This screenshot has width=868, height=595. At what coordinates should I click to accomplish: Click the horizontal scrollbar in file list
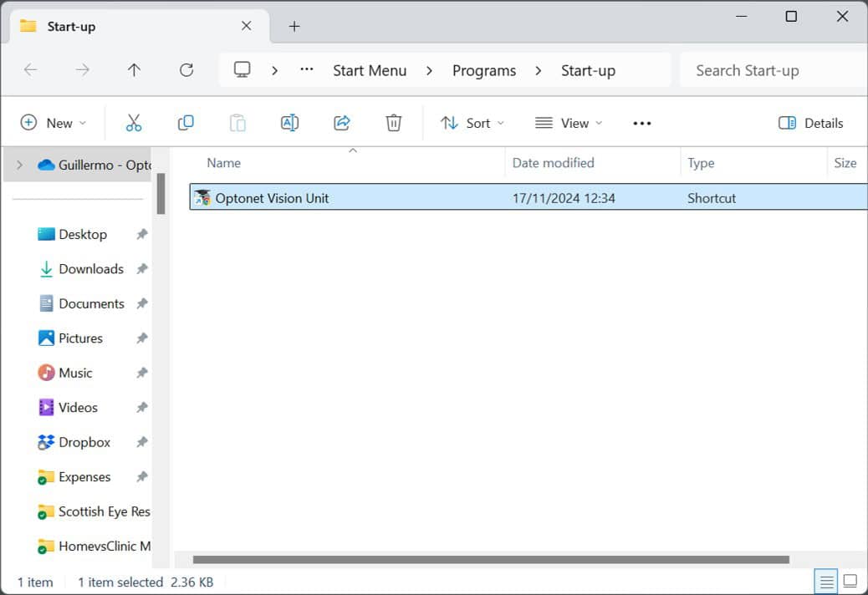491,560
